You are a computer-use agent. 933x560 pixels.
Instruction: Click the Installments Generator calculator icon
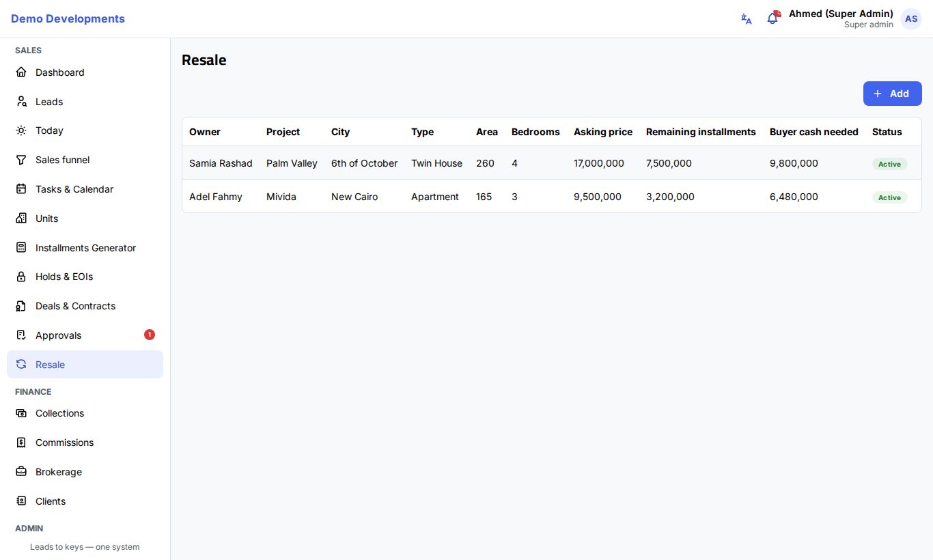pos(21,248)
